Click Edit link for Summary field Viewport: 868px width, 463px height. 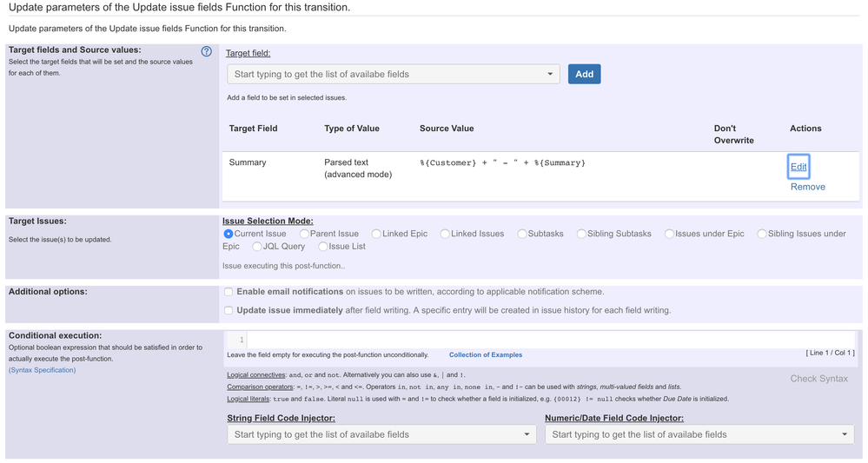pos(798,167)
